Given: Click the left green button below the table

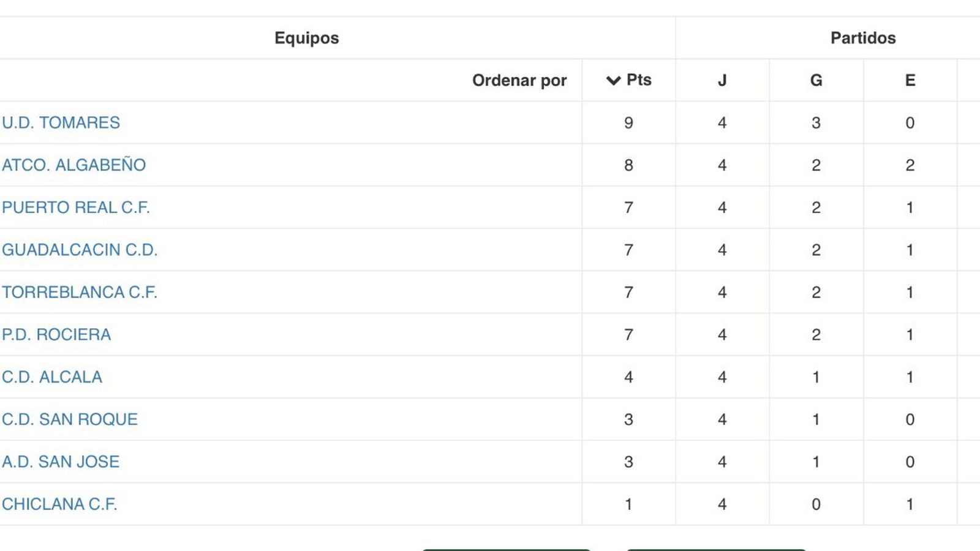Looking at the screenshot, I should [506, 549].
